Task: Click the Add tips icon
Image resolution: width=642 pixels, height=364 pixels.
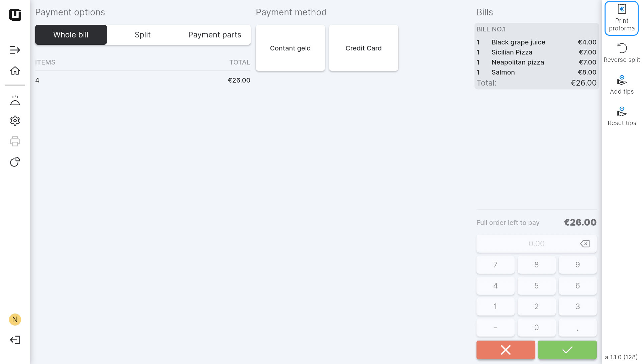Action: [622, 80]
